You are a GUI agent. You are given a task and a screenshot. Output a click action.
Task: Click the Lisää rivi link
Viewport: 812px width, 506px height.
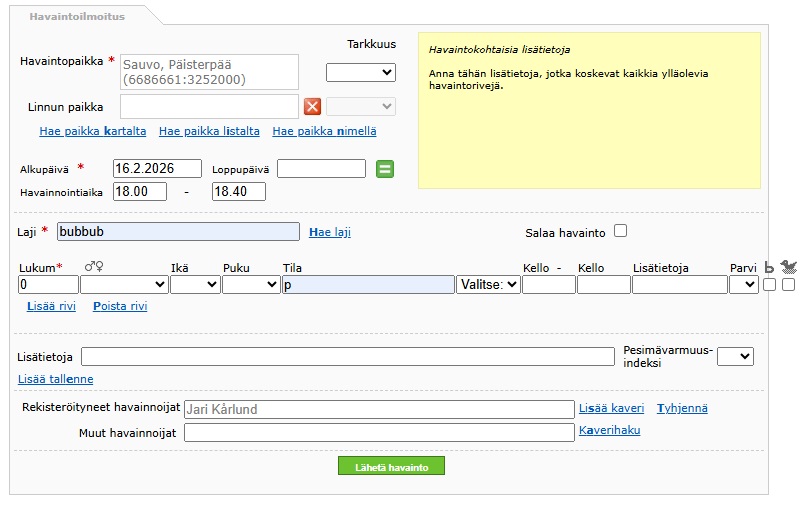click(x=51, y=306)
